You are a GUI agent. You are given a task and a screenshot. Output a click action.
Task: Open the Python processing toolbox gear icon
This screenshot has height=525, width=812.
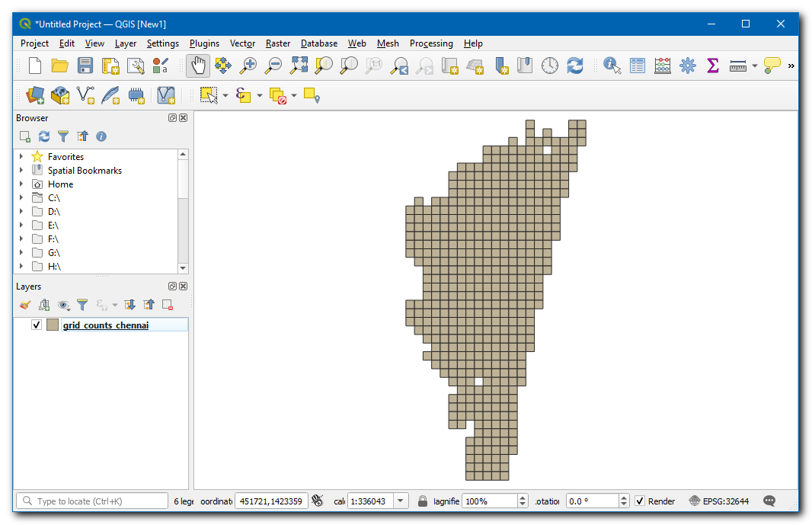point(688,66)
